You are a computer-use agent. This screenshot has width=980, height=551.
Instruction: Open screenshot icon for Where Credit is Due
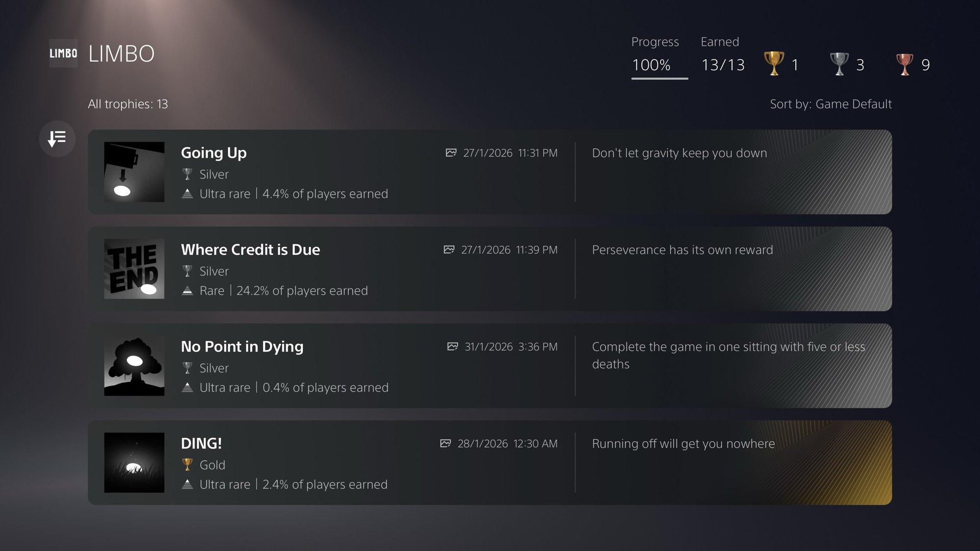coord(449,250)
